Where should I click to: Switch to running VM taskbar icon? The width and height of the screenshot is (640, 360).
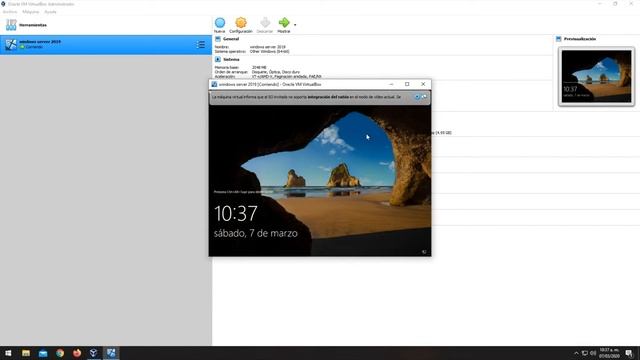[111, 353]
